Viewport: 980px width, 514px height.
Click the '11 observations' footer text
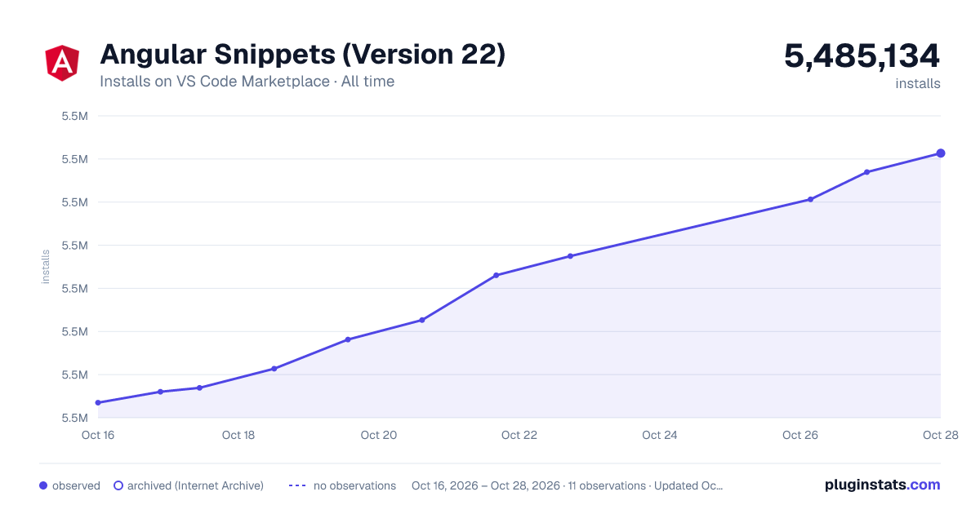click(608, 485)
